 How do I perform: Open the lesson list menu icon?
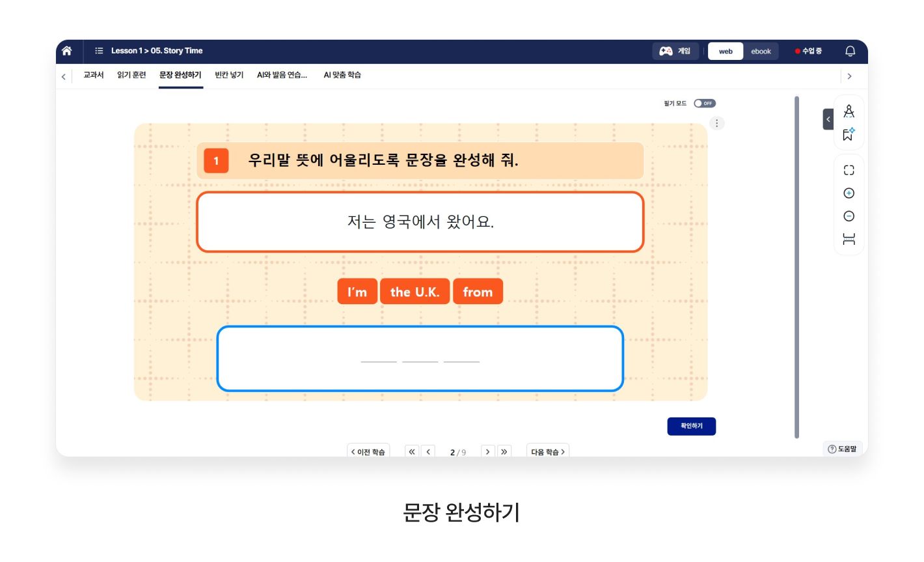pos(99,51)
